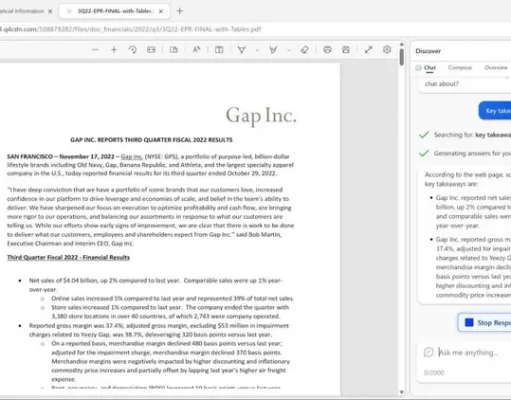This screenshot has width=511, height=400.
Task: Switch to the Financial Information tab
Action: point(22,11)
